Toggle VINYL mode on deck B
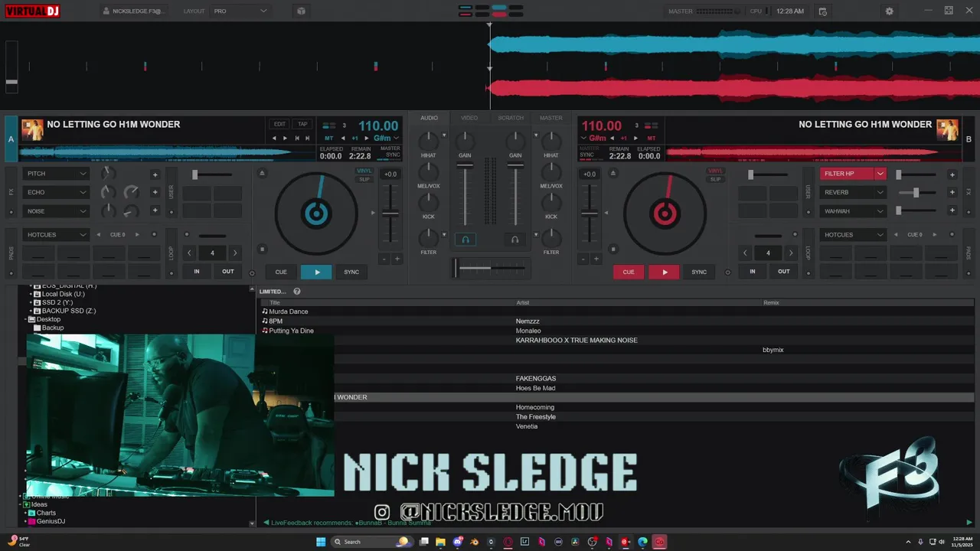 click(715, 171)
